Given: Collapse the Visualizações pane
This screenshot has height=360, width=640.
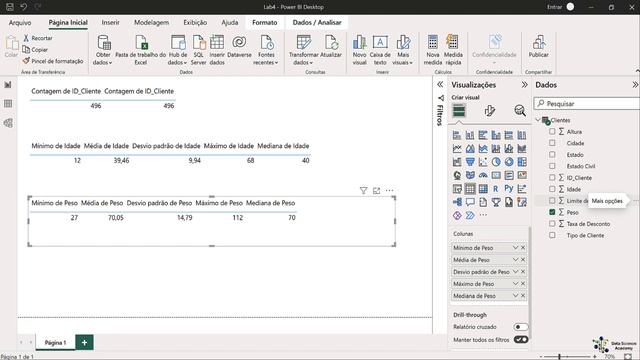Looking at the screenshot, I should [524, 84].
